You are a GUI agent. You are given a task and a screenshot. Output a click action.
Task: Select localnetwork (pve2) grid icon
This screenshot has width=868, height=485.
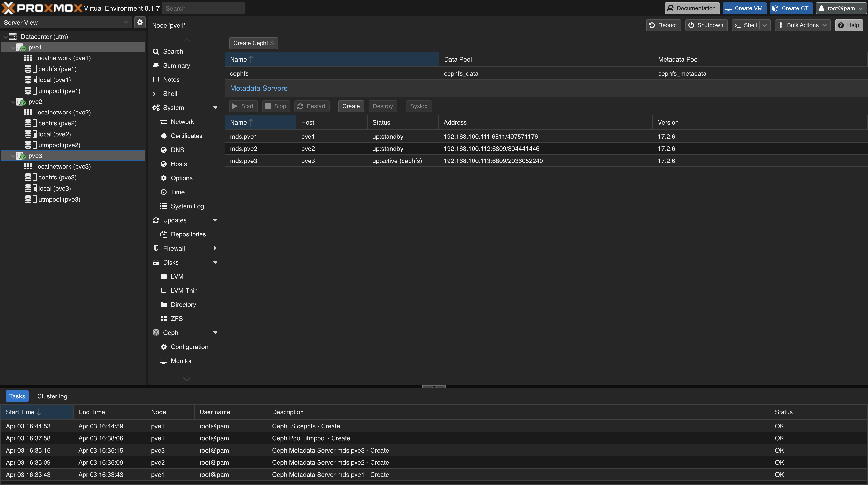[28, 112]
